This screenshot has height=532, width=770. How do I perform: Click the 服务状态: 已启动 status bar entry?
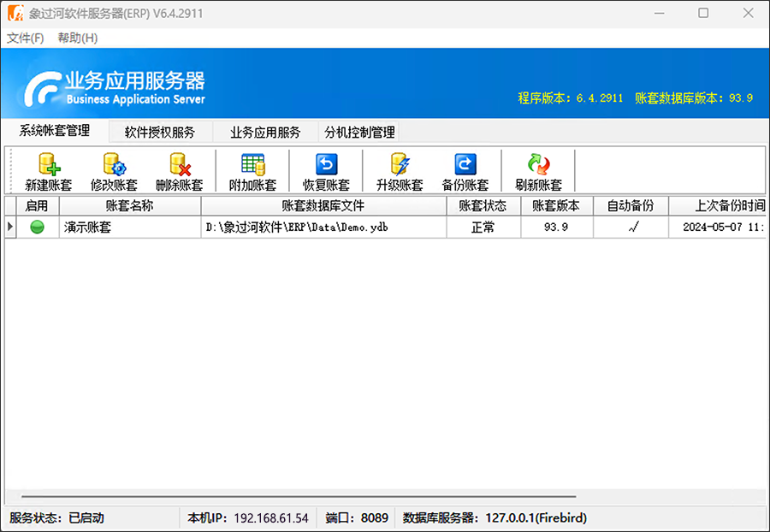coord(57,517)
